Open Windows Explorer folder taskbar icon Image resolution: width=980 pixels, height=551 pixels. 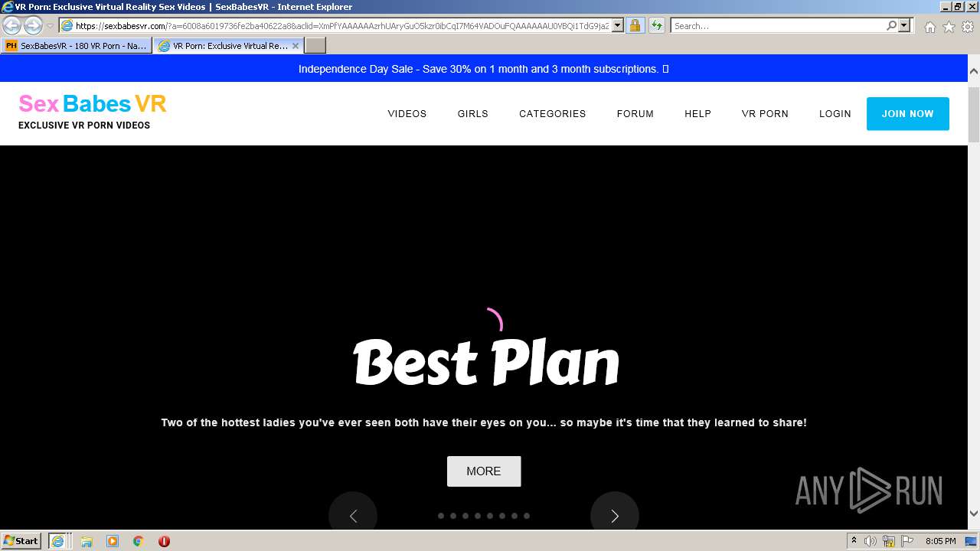pyautogui.click(x=87, y=541)
